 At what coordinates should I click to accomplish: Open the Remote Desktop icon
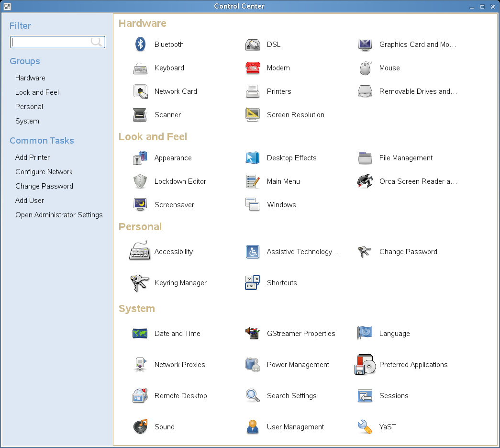click(x=140, y=396)
